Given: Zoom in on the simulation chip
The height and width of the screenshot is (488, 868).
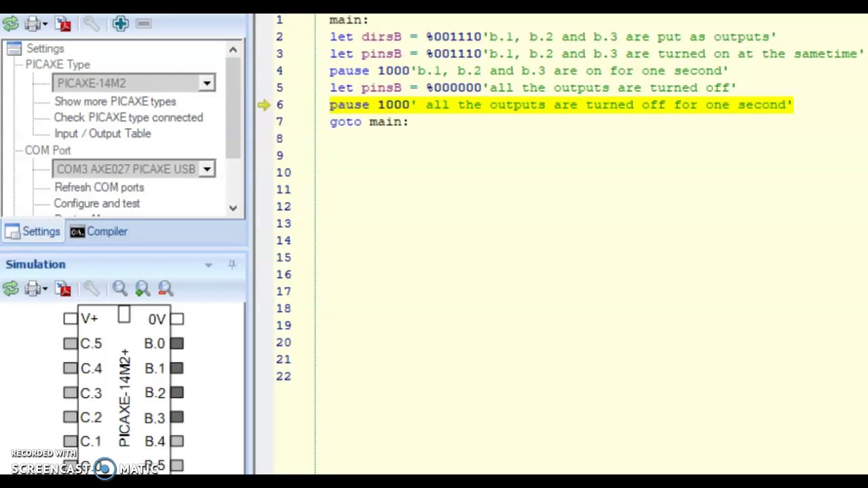Looking at the screenshot, I should click(x=142, y=289).
